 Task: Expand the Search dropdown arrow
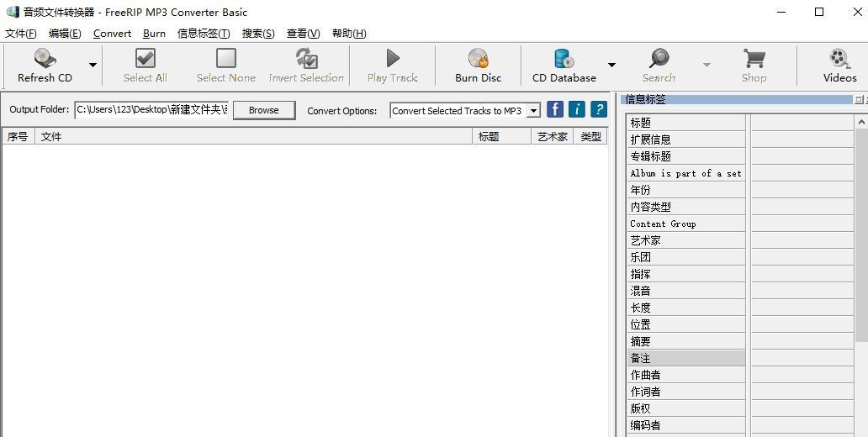click(x=707, y=66)
